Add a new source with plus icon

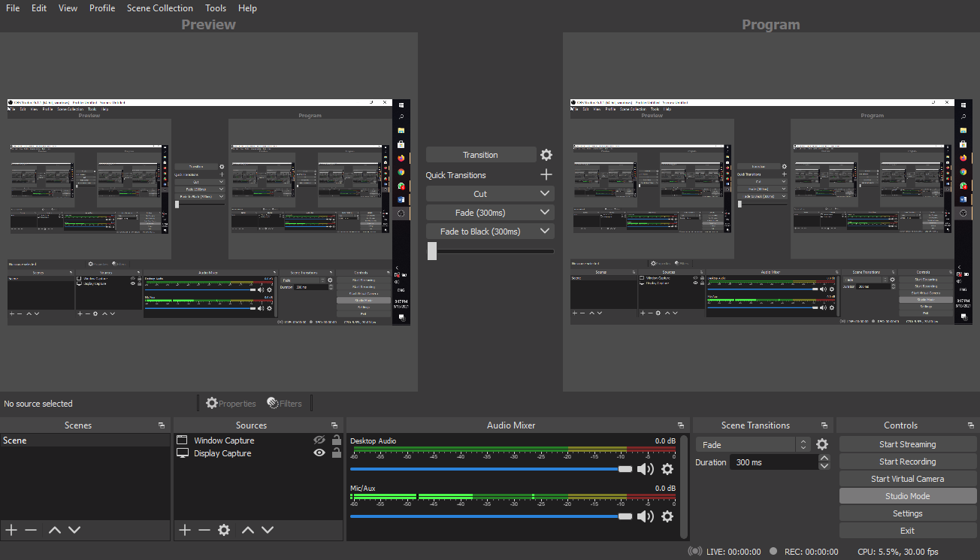click(184, 530)
